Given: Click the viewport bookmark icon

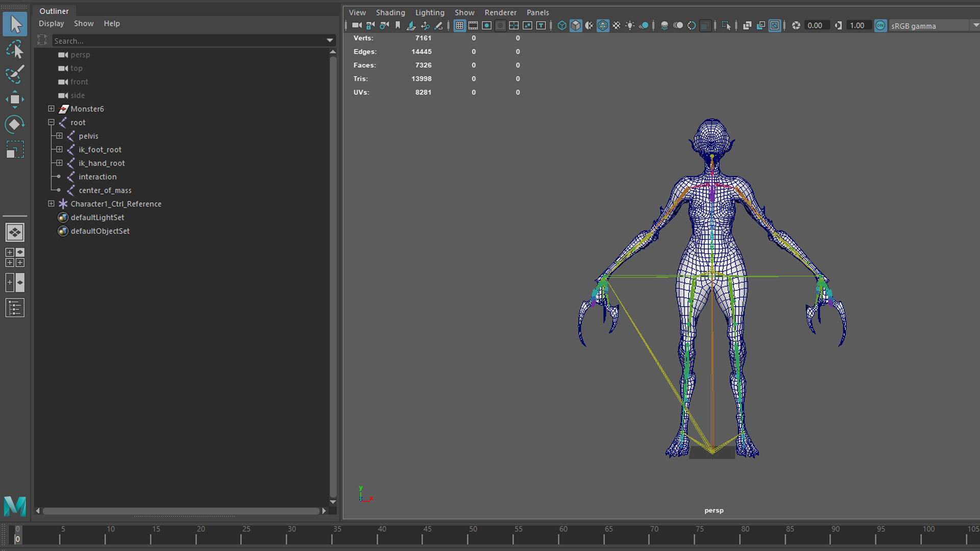Looking at the screenshot, I should click(x=398, y=26).
